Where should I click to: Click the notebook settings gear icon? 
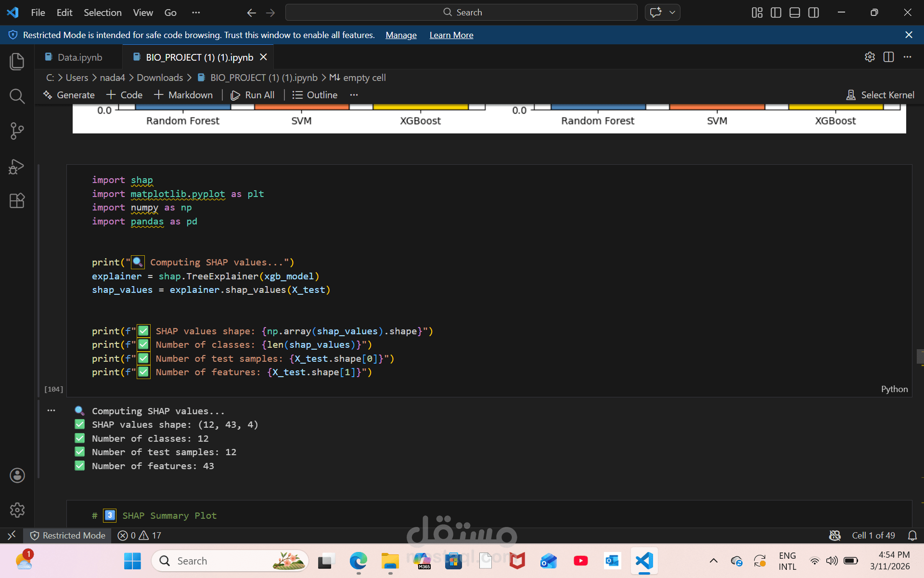tap(870, 57)
